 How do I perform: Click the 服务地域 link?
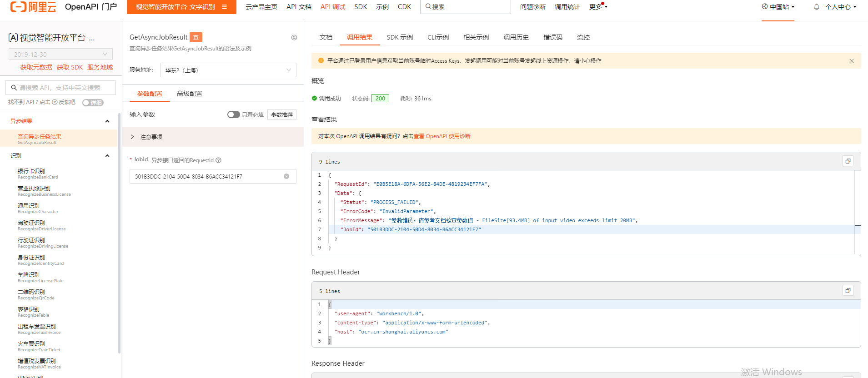pos(100,67)
